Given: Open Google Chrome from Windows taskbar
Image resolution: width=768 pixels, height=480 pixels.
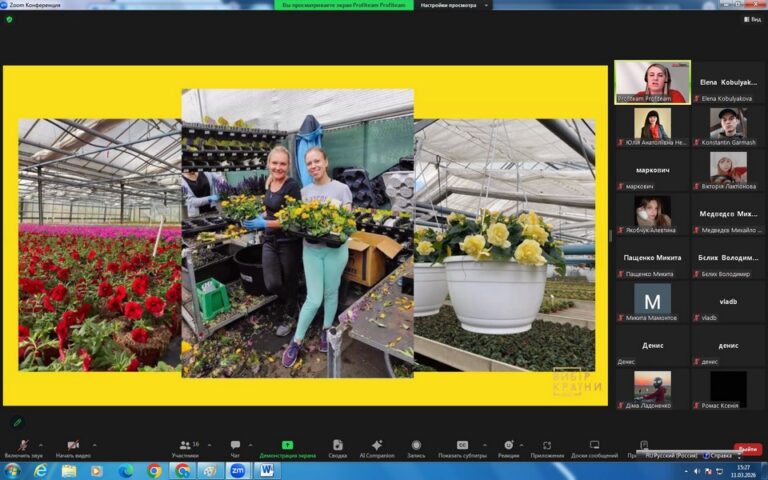Looking at the screenshot, I should 154,470.
